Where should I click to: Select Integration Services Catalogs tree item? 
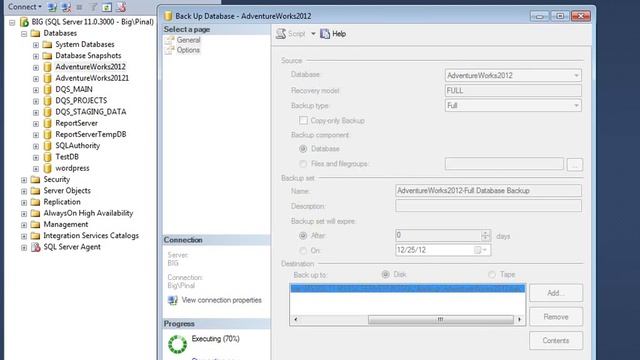[91, 236]
